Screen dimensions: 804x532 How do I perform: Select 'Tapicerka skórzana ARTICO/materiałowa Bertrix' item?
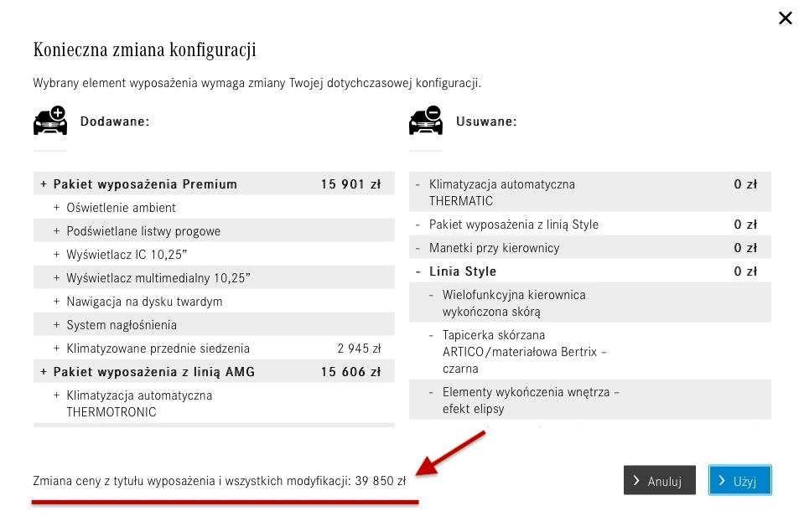590,351
